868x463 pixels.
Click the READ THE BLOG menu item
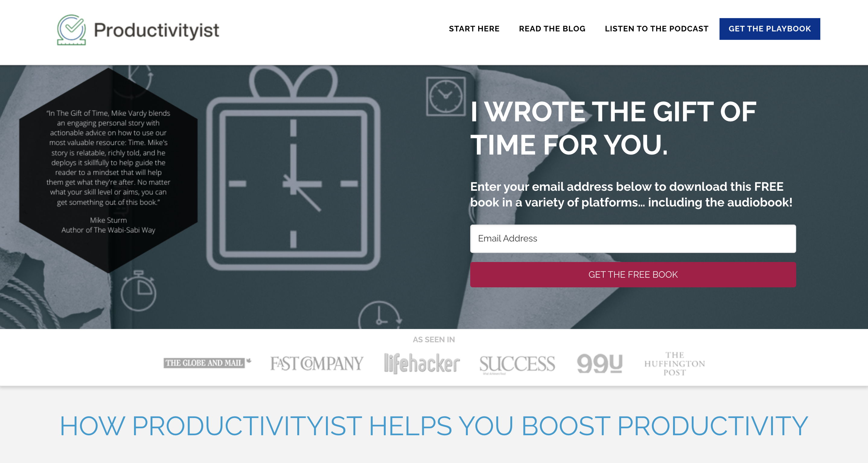pos(552,29)
